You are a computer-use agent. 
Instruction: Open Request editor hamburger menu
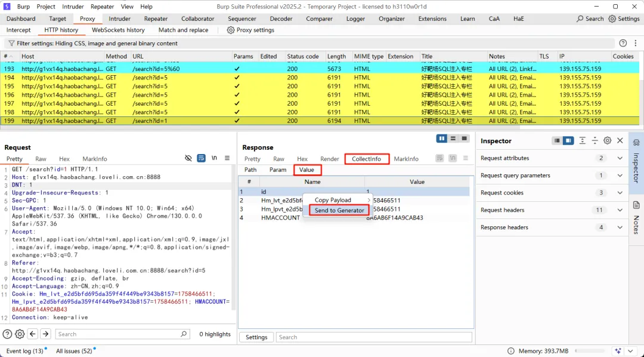coord(227,158)
